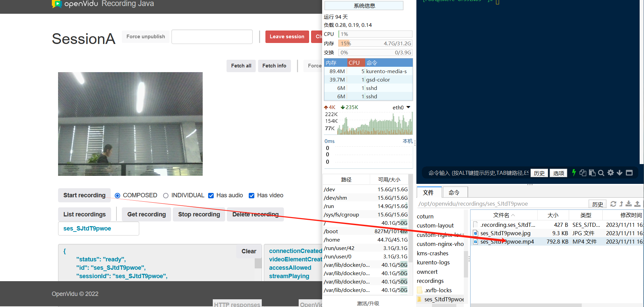Click the Fetch info button
The image size is (644, 307).
pyautogui.click(x=274, y=66)
